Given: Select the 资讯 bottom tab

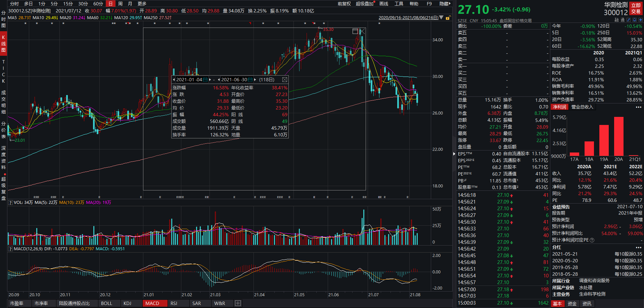Looking at the screenshot, I should pyautogui.click(x=587, y=304).
